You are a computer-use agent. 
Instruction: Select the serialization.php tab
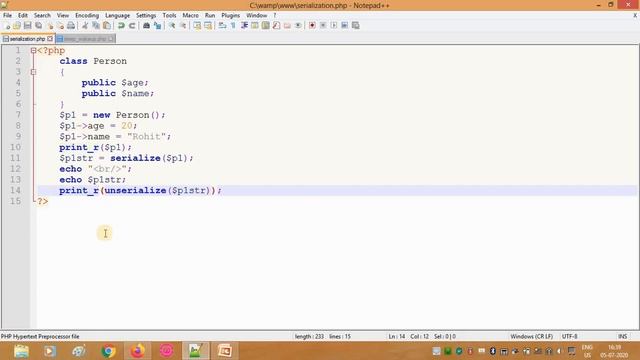tap(27, 39)
